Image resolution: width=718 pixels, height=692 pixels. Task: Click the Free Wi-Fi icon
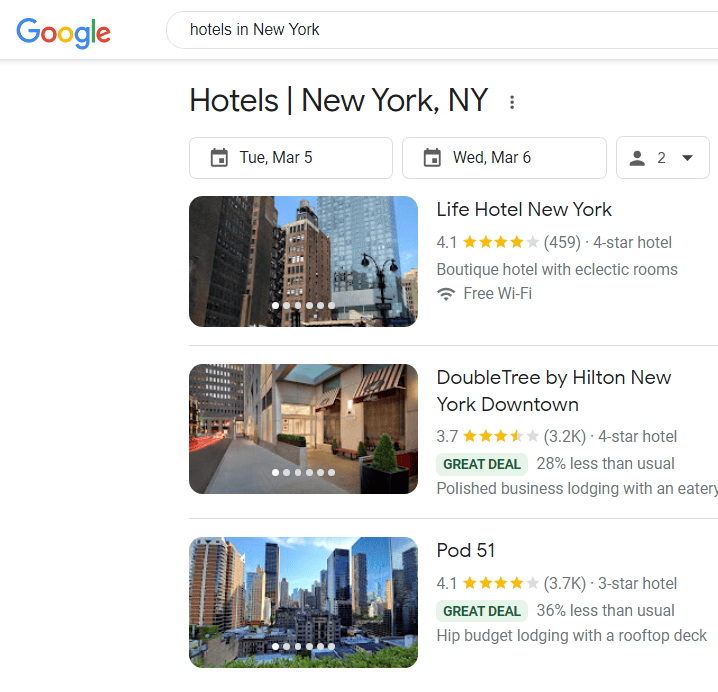(x=446, y=294)
